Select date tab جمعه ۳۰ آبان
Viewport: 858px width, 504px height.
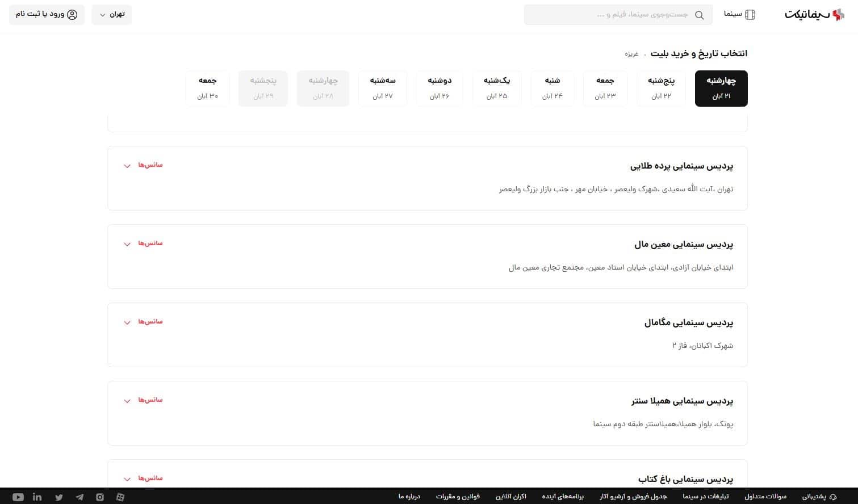coord(207,89)
